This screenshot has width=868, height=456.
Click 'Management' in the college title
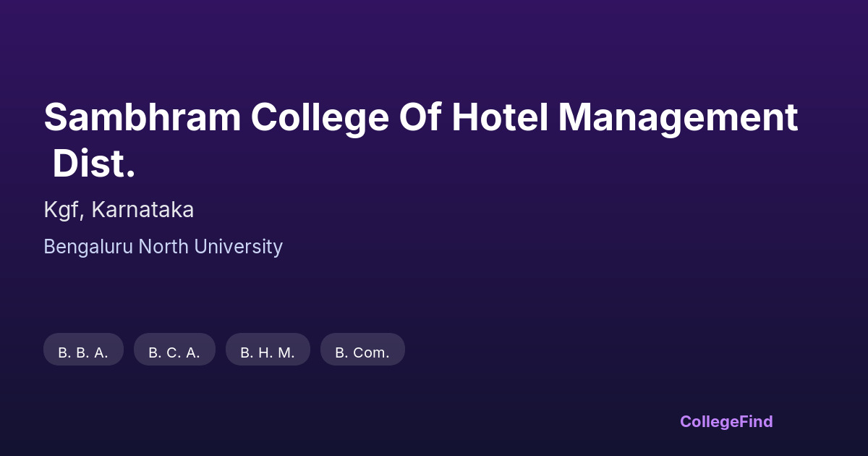pyautogui.click(x=678, y=117)
